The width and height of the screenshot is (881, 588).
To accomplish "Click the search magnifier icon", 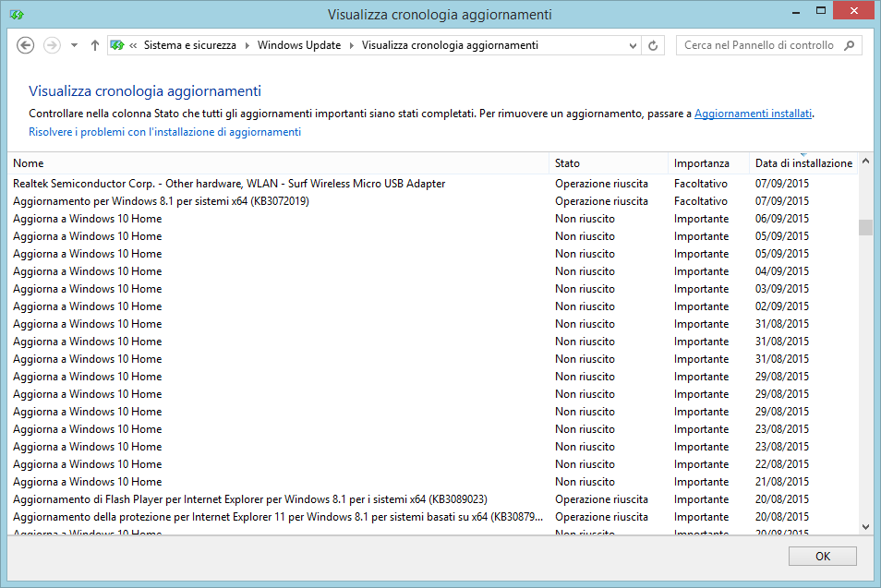I will coord(849,45).
